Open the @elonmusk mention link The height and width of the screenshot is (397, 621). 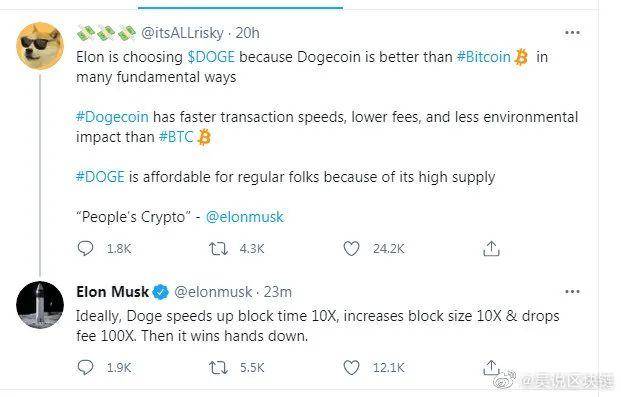click(x=245, y=217)
